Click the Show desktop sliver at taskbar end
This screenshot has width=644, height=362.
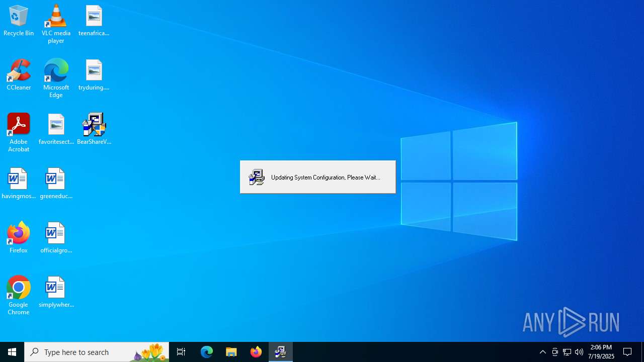(642, 352)
